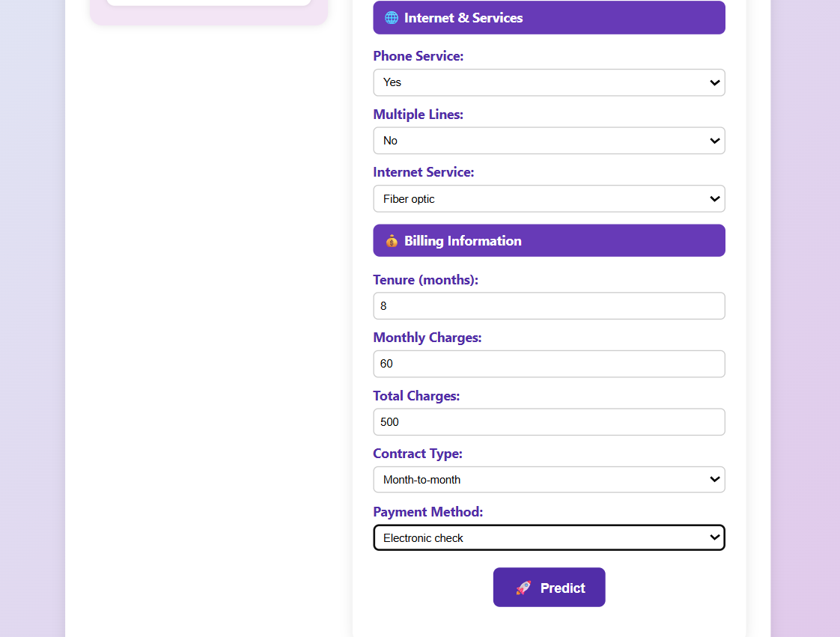Click the rocket icon on the Predict button
The image size is (840, 637).
pyautogui.click(x=523, y=588)
